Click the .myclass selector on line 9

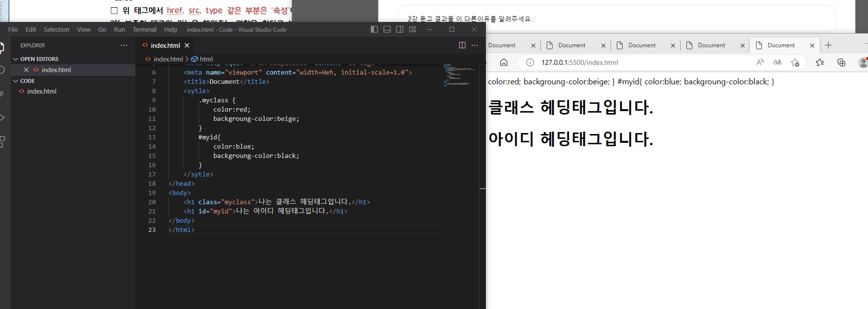click(x=213, y=100)
